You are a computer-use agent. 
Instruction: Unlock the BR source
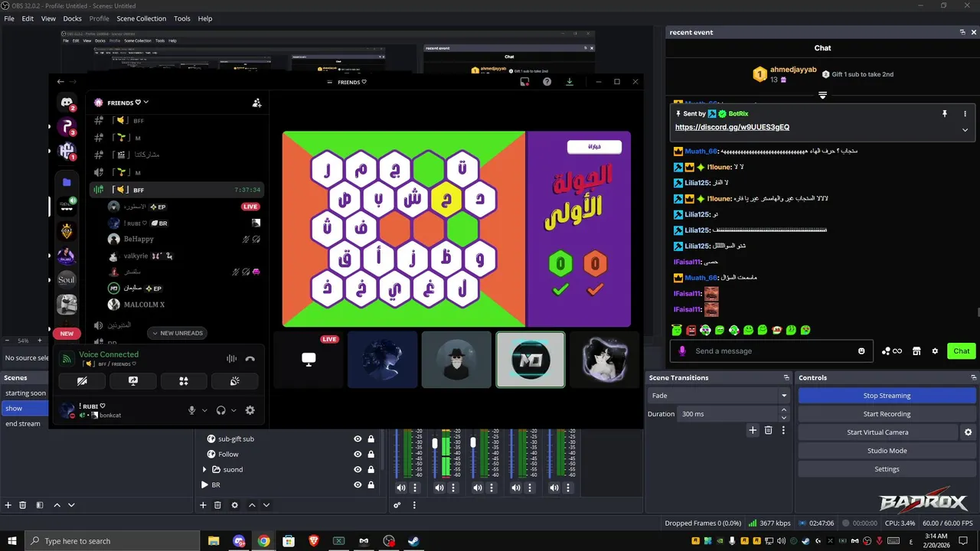(371, 485)
